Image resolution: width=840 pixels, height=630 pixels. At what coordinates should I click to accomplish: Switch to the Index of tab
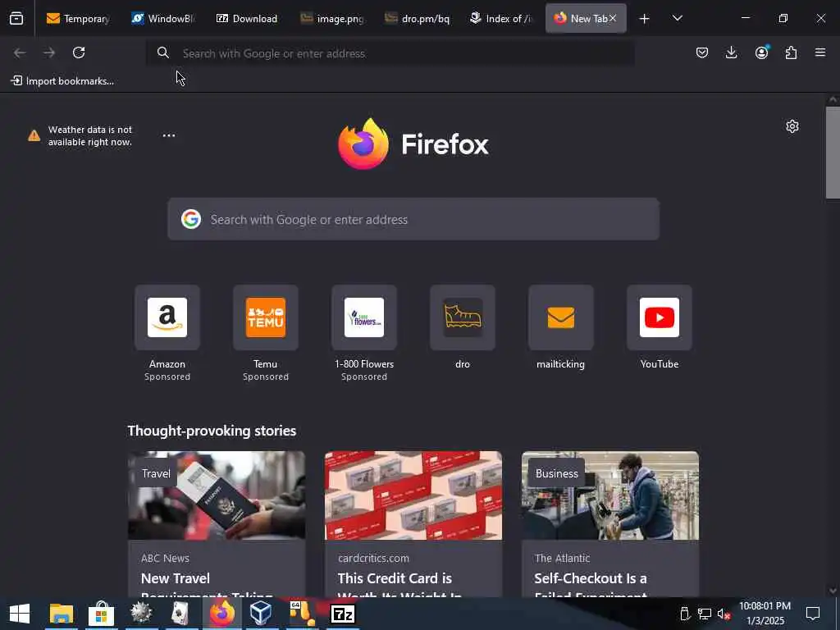pos(501,19)
